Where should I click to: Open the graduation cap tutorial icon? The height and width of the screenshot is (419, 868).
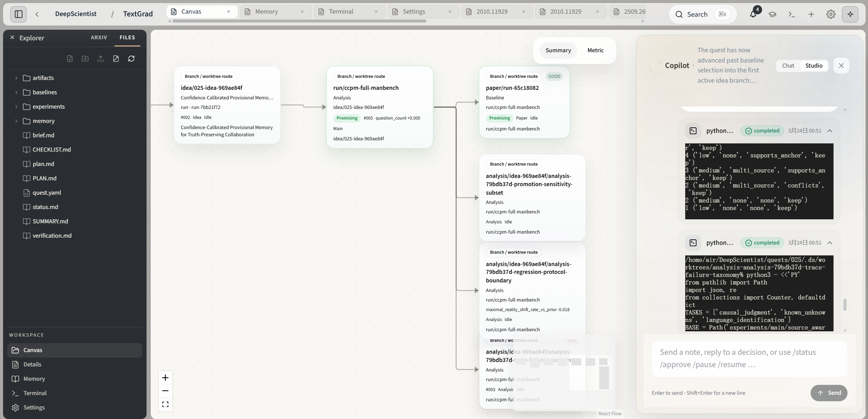click(x=772, y=14)
